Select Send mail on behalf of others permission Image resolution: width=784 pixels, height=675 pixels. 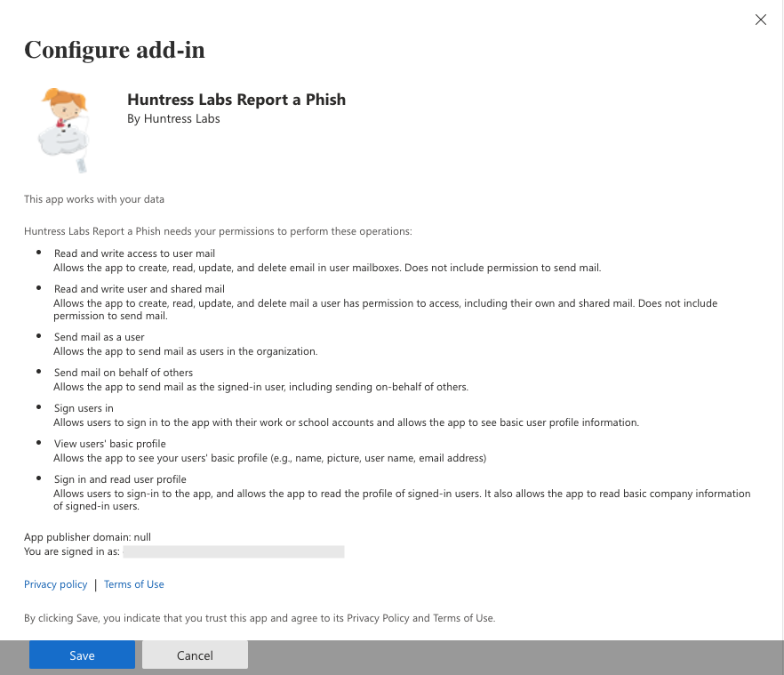[124, 373]
